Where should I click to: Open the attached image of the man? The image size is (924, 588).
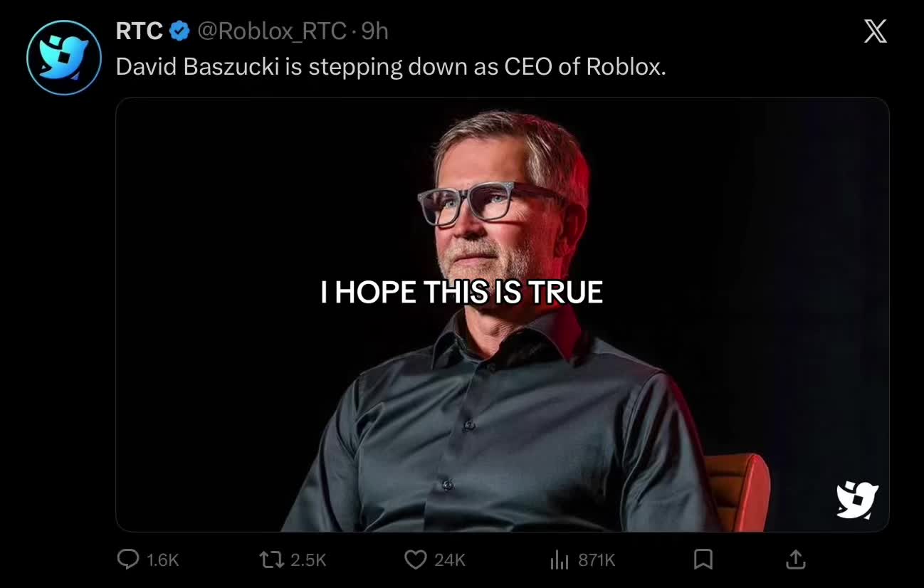(503, 315)
